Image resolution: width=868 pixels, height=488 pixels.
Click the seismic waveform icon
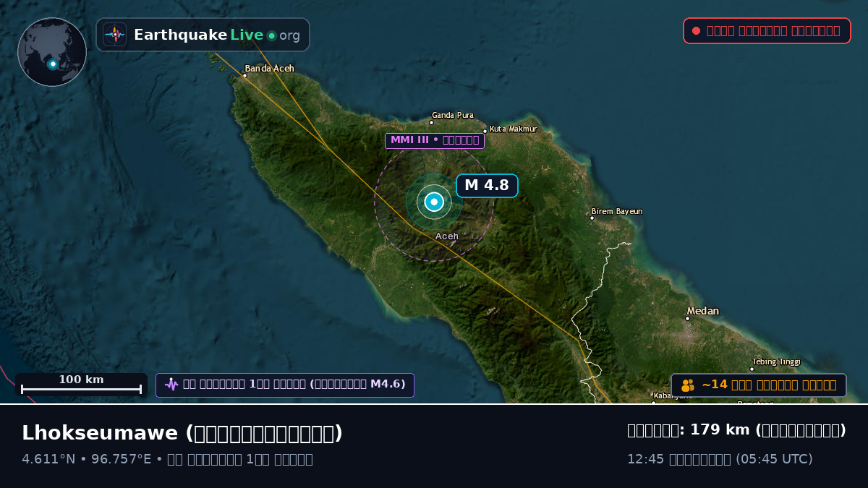click(x=171, y=385)
